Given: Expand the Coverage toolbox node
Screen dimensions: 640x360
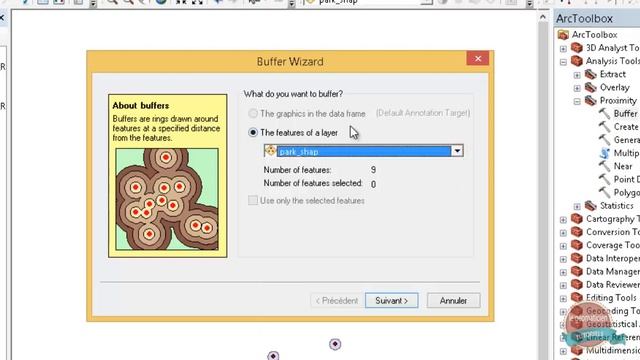Looking at the screenshot, I should pyautogui.click(x=563, y=246).
